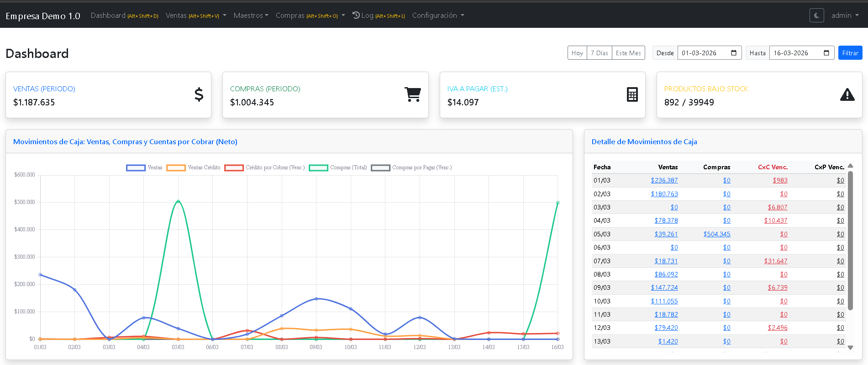Open CxC Venc. $10.437 link
Viewport: 868px width, 365px height.
(x=776, y=220)
